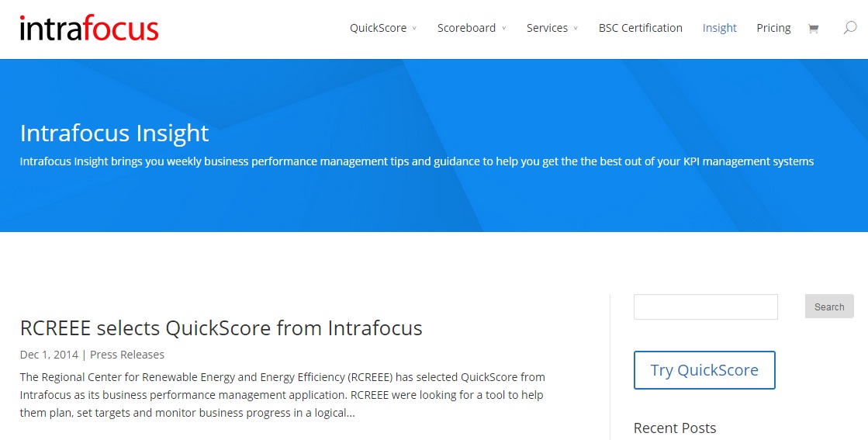Open the QuickScore menu item
Viewport: 868px width, 440px height.
pos(378,28)
